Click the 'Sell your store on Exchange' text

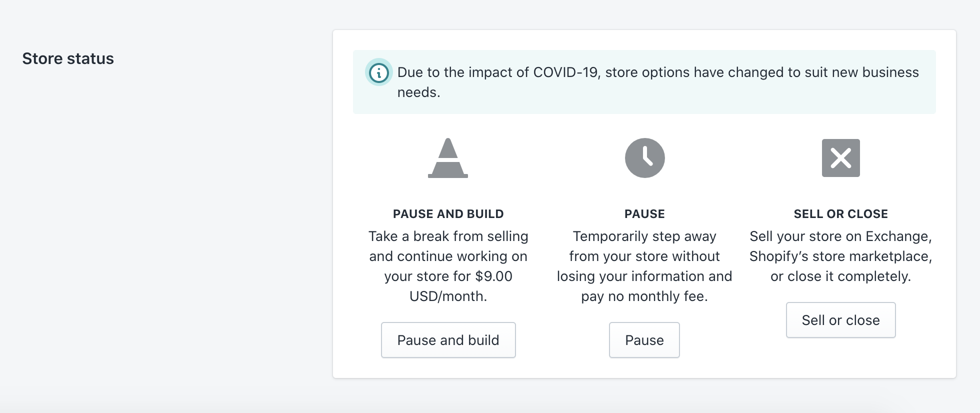840,236
